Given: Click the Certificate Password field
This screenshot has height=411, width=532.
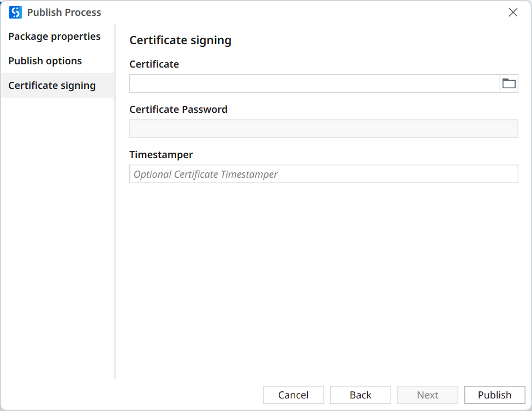Looking at the screenshot, I should tap(324, 128).
